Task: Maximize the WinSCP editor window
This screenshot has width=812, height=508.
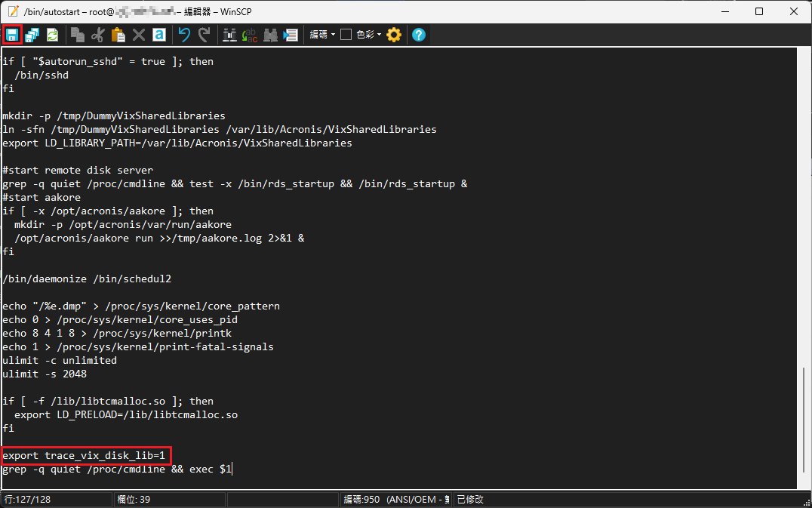Action: [759, 11]
